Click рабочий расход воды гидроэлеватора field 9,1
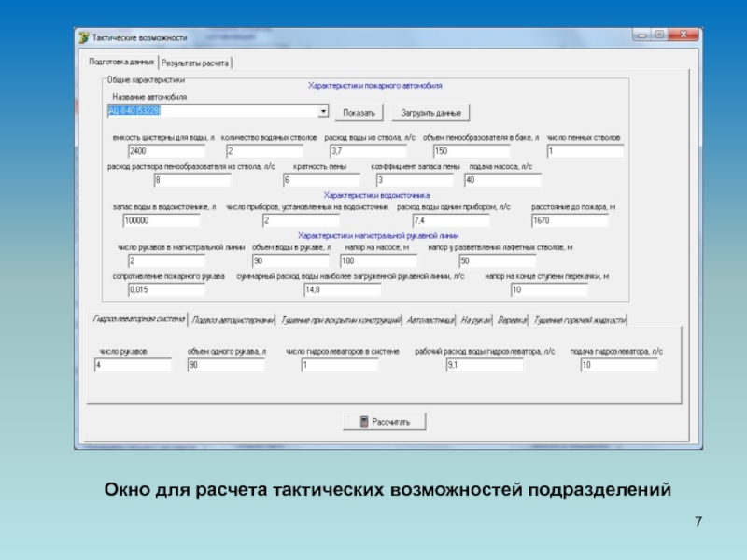Screen dimensions: 747x560 tap(485, 365)
